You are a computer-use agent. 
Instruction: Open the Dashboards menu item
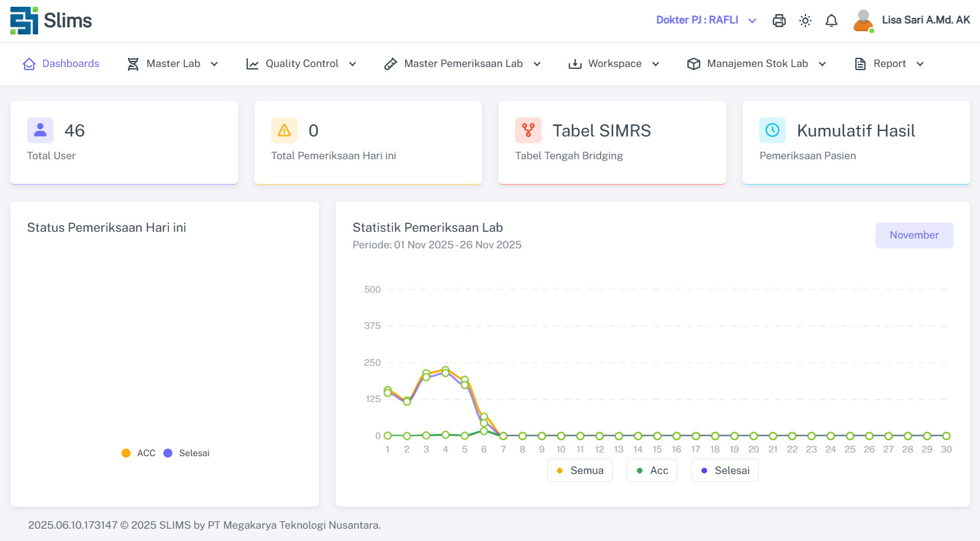(61, 64)
